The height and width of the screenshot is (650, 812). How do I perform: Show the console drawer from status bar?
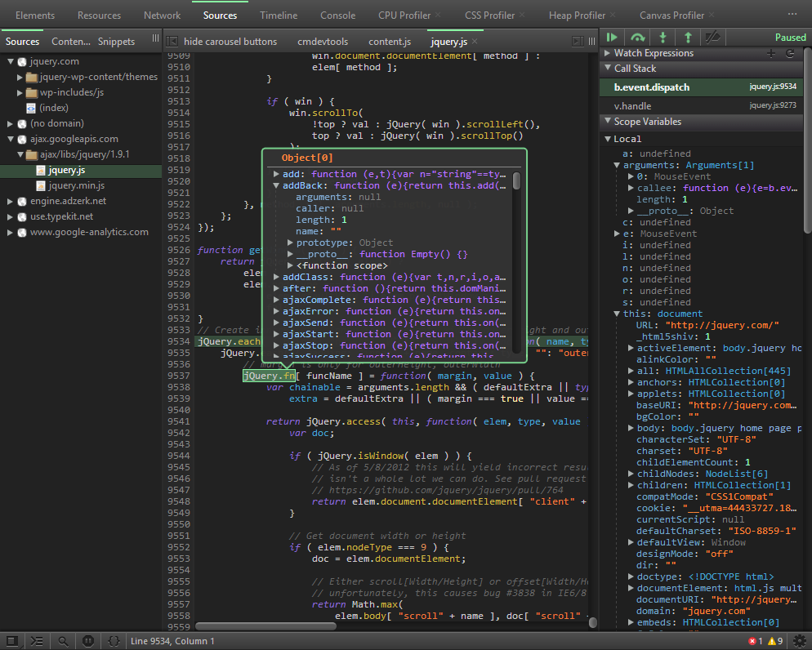(x=37, y=641)
